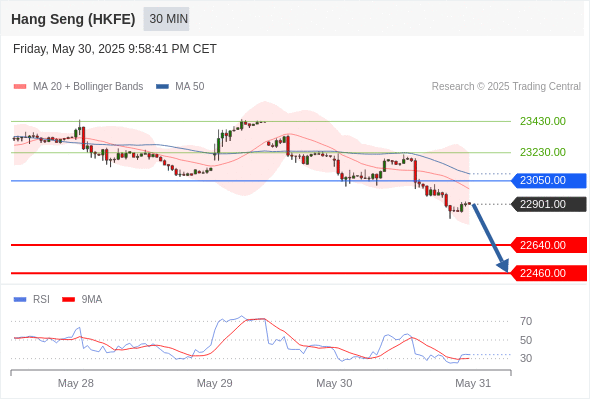
Task: Click the May 29 date axis label
Action: 214,383
